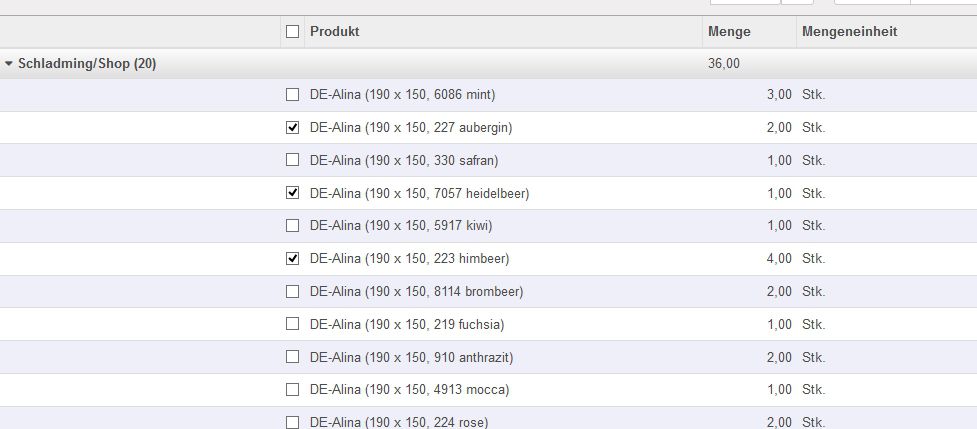Check the 910 anthrazit product checkbox
The width and height of the screenshot is (977, 429).
[x=292, y=357]
